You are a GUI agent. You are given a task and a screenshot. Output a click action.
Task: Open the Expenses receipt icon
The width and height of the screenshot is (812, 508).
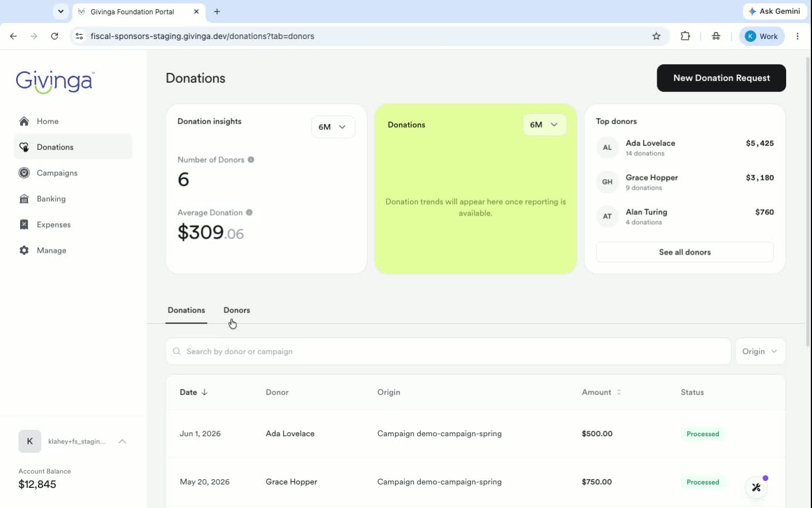(24, 225)
